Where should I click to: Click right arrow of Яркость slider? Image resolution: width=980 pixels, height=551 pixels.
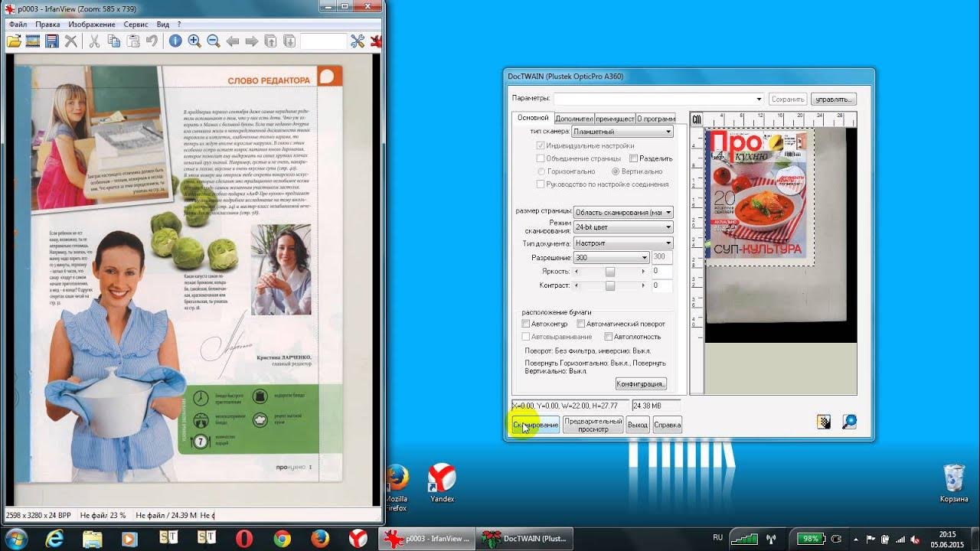(644, 272)
